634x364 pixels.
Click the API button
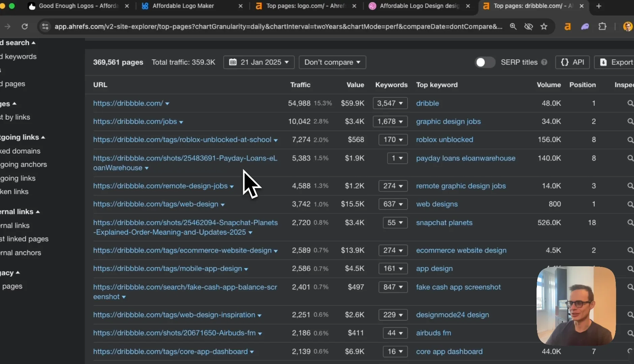pos(572,62)
